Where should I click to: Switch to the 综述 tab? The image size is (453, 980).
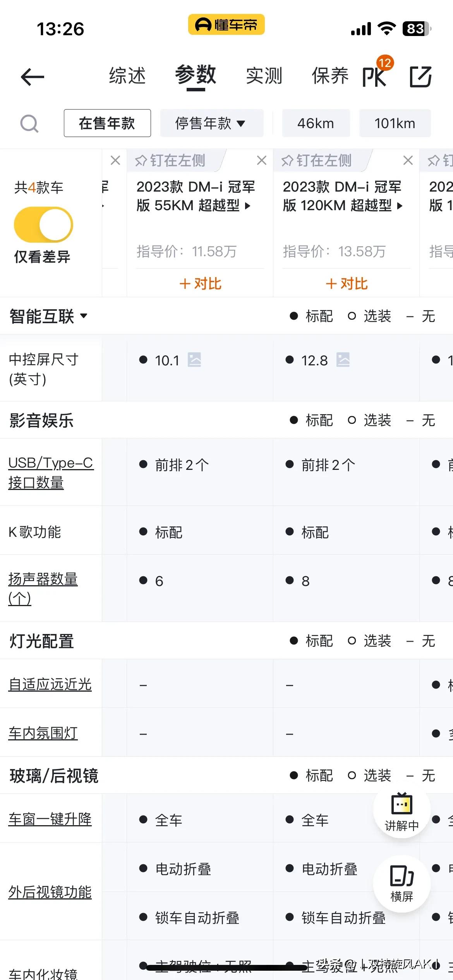[127, 75]
